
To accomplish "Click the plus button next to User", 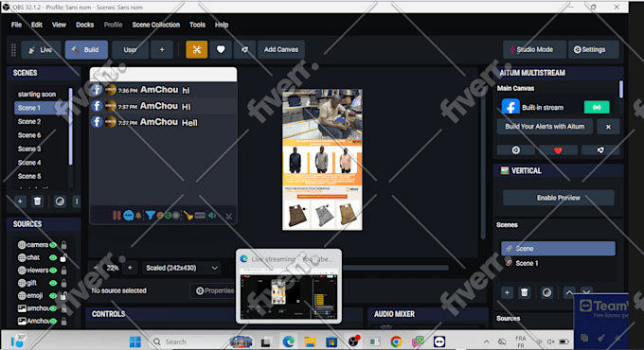I will [162, 49].
